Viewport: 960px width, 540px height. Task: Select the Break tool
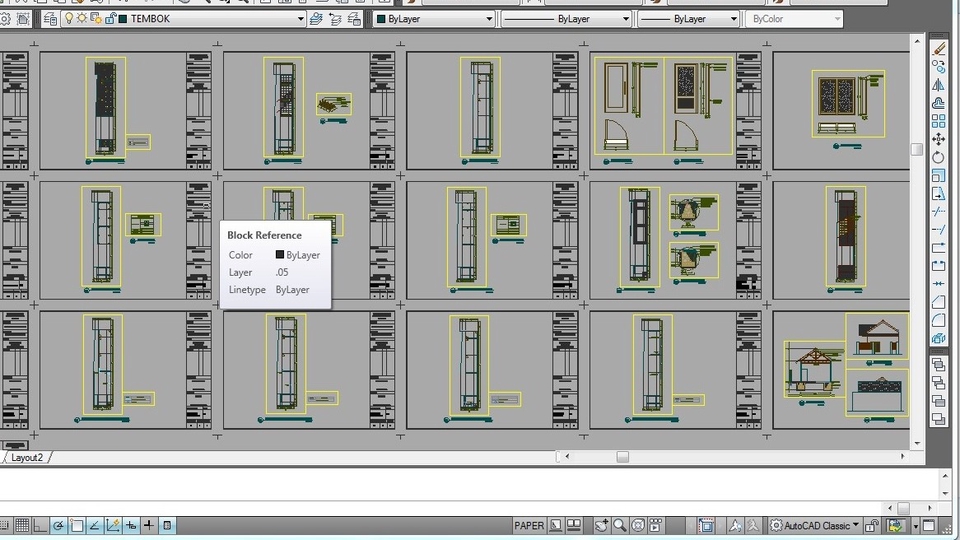939,266
